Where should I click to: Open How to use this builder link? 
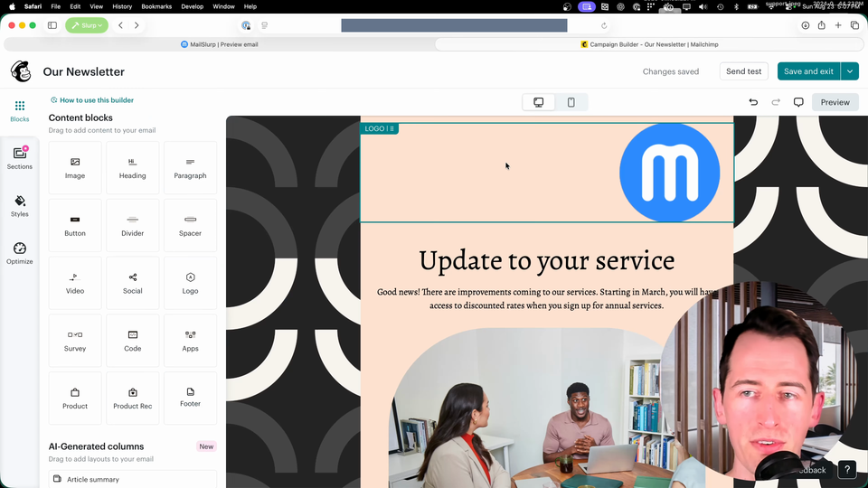click(92, 100)
